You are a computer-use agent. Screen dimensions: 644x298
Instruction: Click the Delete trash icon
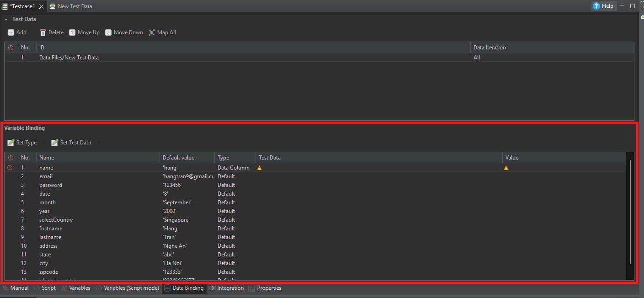tap(43, 32)
